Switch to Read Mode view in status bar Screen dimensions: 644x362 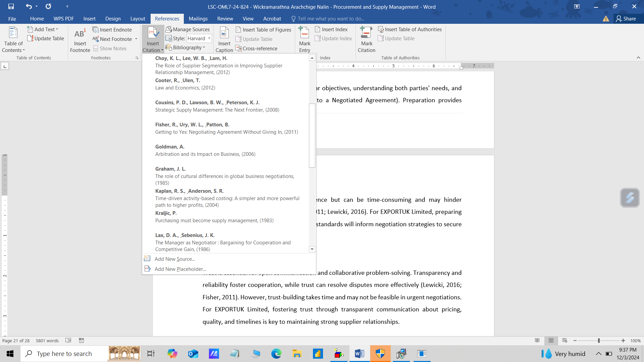(x=537, y=341)
